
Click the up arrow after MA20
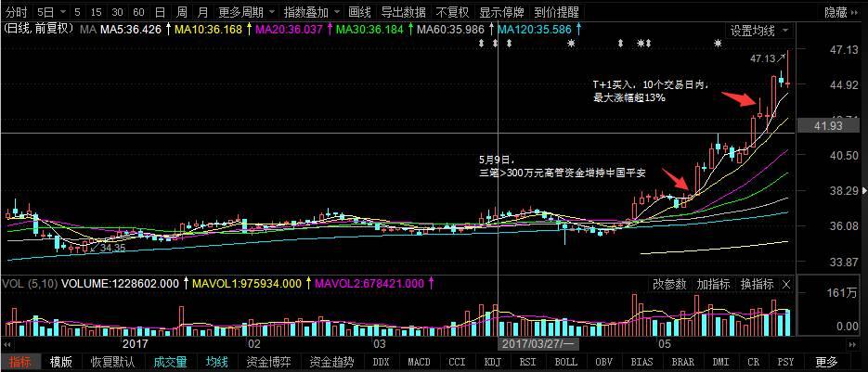point(329,30)
